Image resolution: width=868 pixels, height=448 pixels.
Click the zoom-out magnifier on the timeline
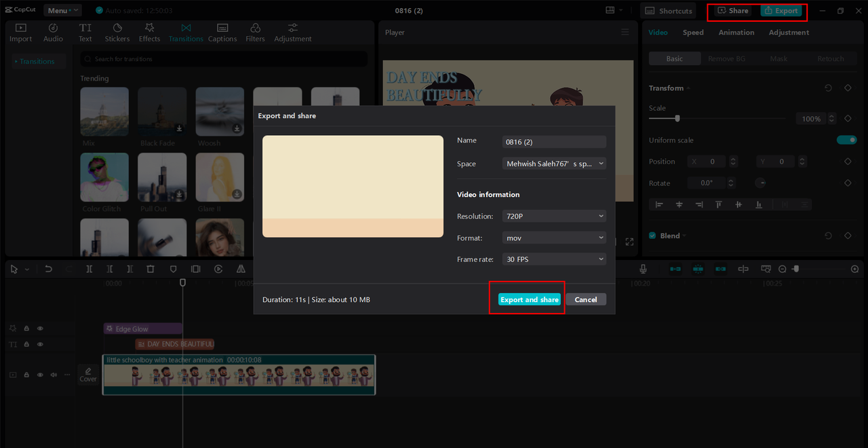[x=782, y=269]
